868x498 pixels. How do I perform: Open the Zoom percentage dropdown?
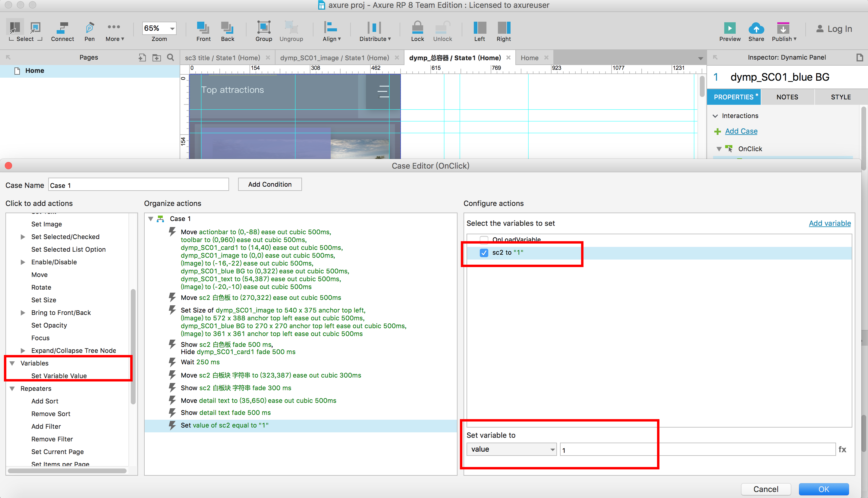(x=172, y=28)
